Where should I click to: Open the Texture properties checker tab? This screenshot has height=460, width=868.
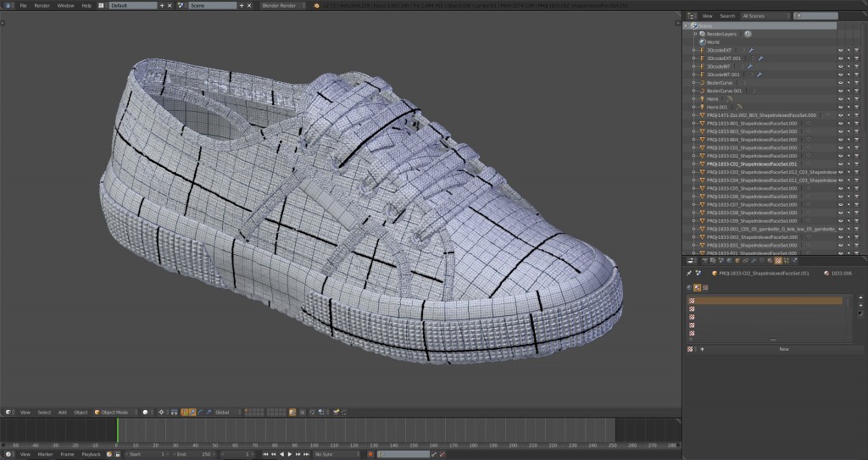[778, 260]
